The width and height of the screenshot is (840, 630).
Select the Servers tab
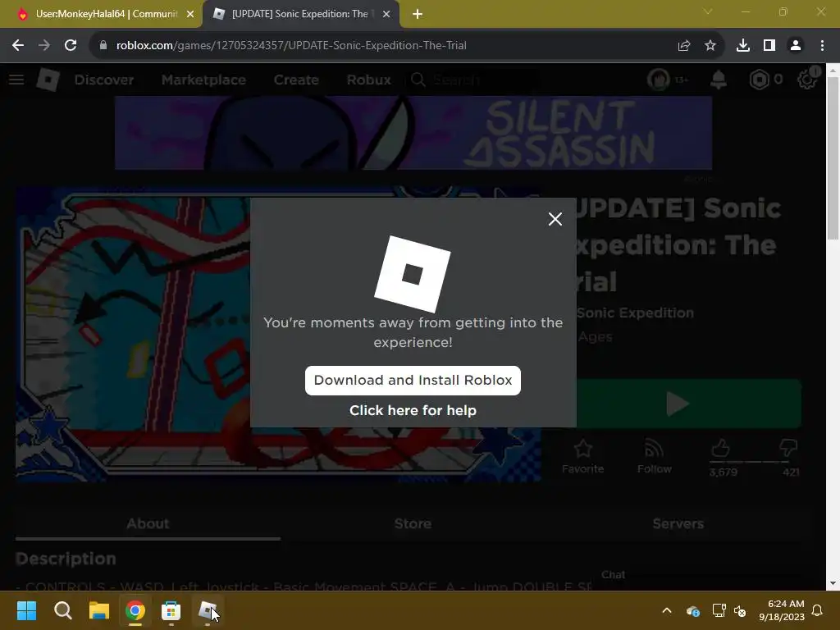tap(678, 523)
